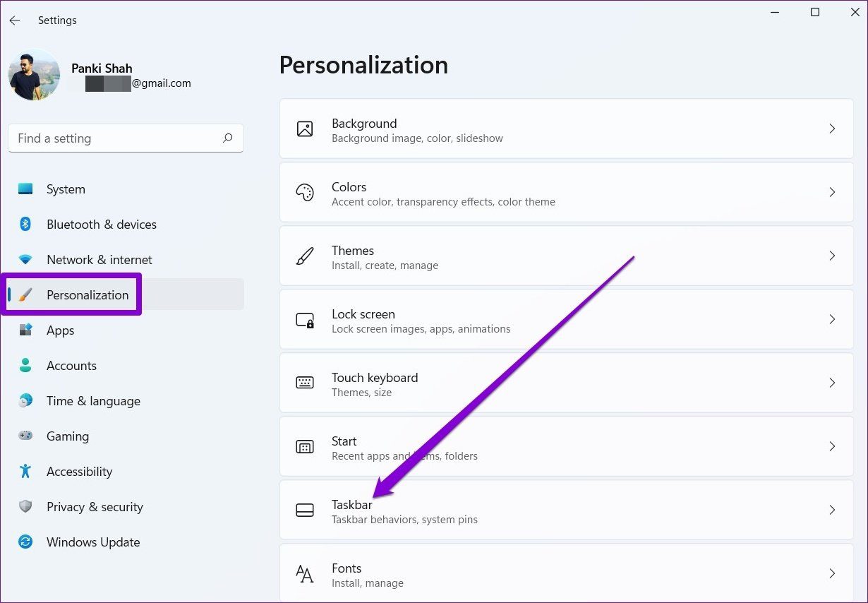
Task: Expand Start settings via chevron
Action: pos(832,446)
